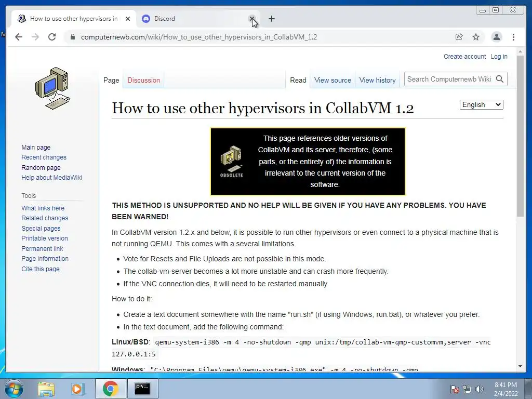Open File Explorer from the taskbar
Image resolution: width=532 pixels, height=399 pixels.
click(46, 389)
